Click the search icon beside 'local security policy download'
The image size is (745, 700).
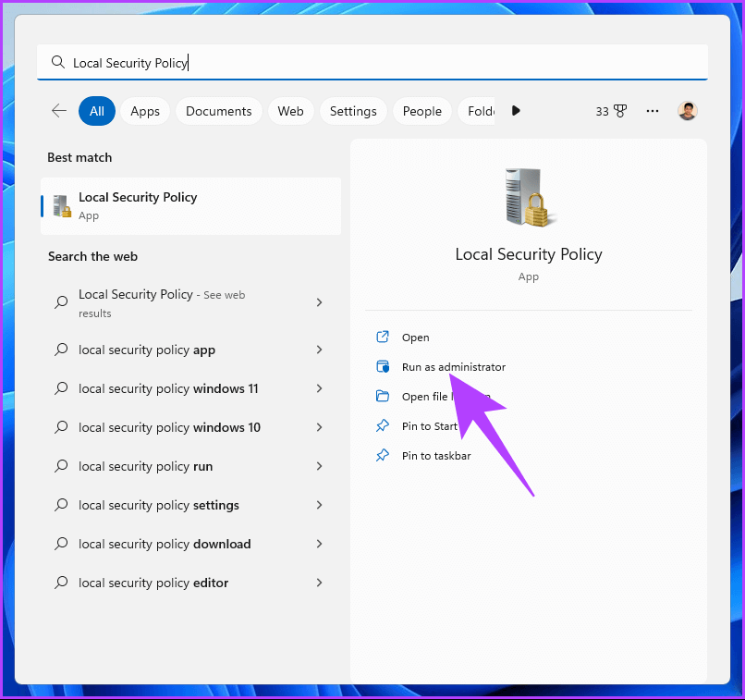pos(61,544)
